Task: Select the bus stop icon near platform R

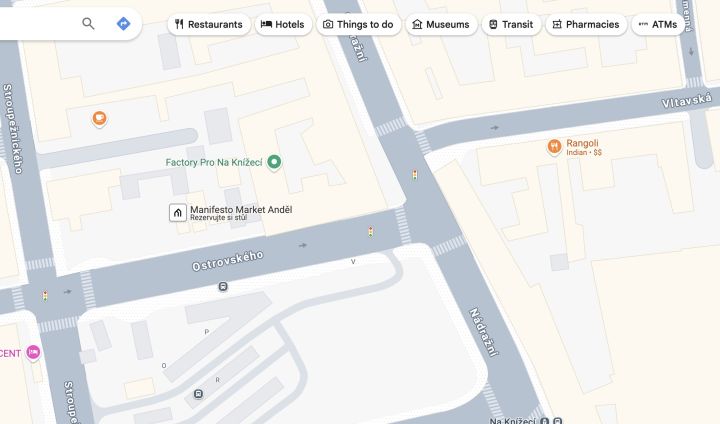Action: click(198, 394)
